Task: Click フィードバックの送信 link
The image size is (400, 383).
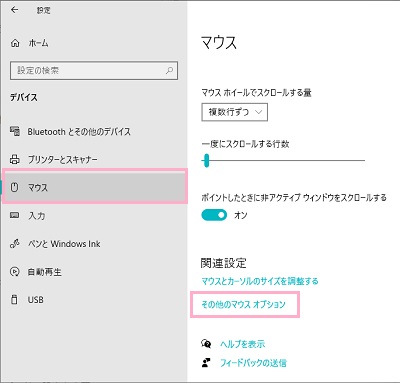Action: click(x=253, y=363)
